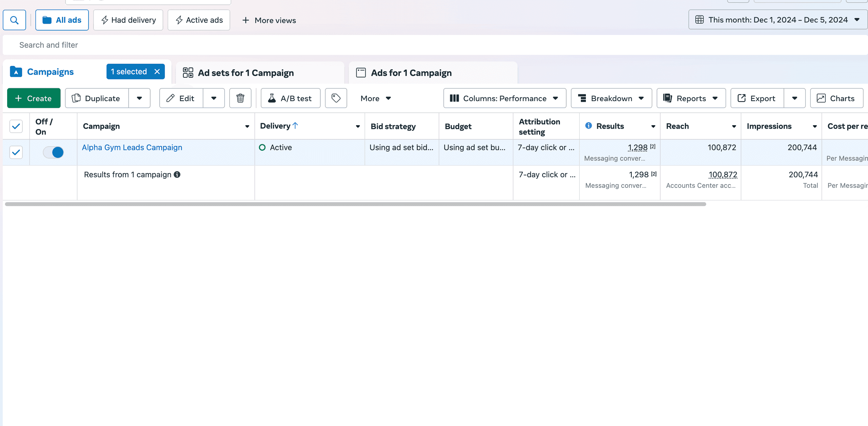This screenshot has height=426, width=868.
Task: Click the Export button
Action: (x=757, y=98)
